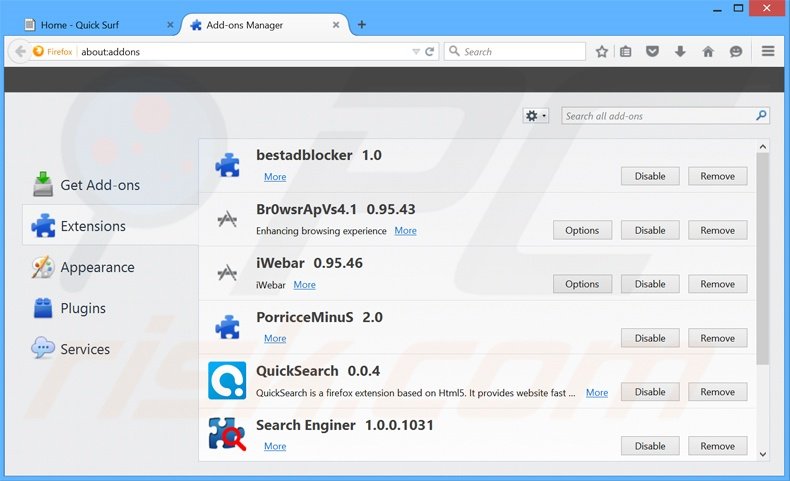Open the URL bar history dropdown arrow

(x=416, y=51)
